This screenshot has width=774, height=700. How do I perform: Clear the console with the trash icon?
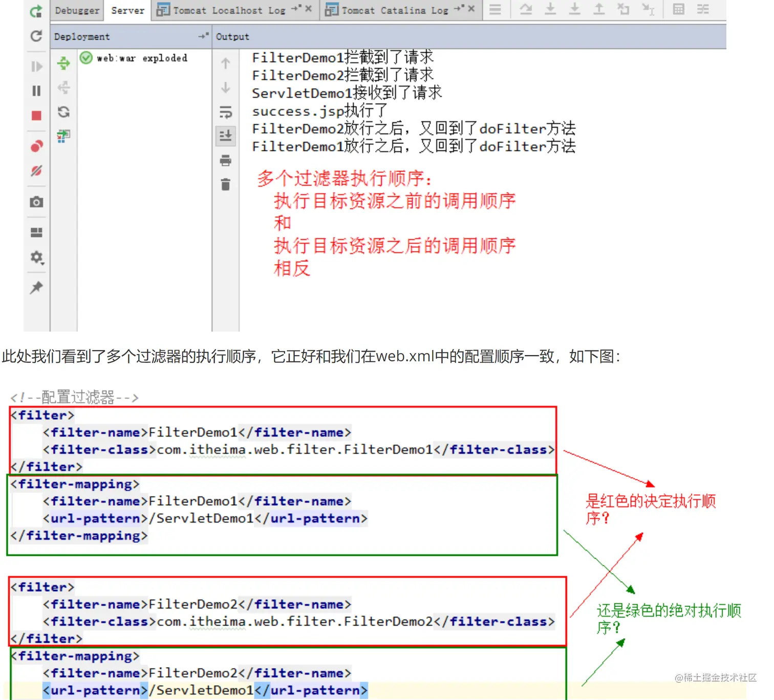[x=225, y=184]
